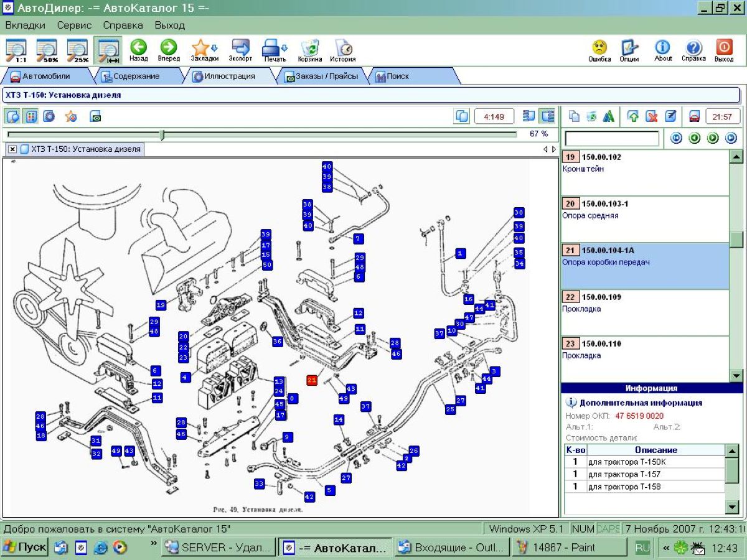Open the Закладки bookmarks dropdown

coord(204,49)
